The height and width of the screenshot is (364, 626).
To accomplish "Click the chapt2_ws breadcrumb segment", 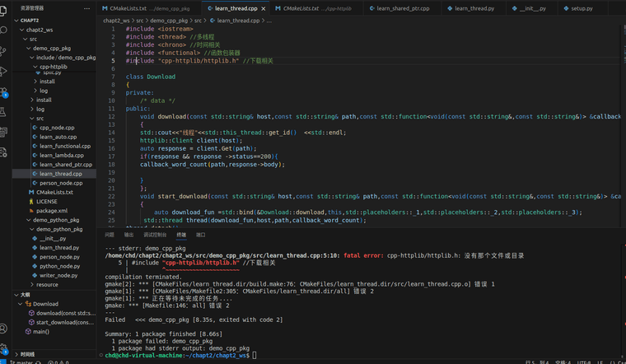I will click(x=116, y=21).
